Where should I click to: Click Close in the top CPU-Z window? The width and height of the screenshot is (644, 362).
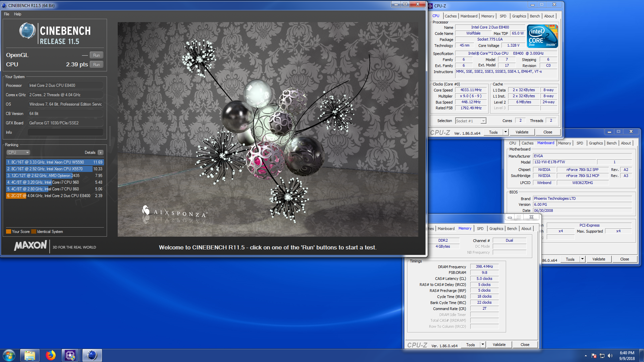548,132
